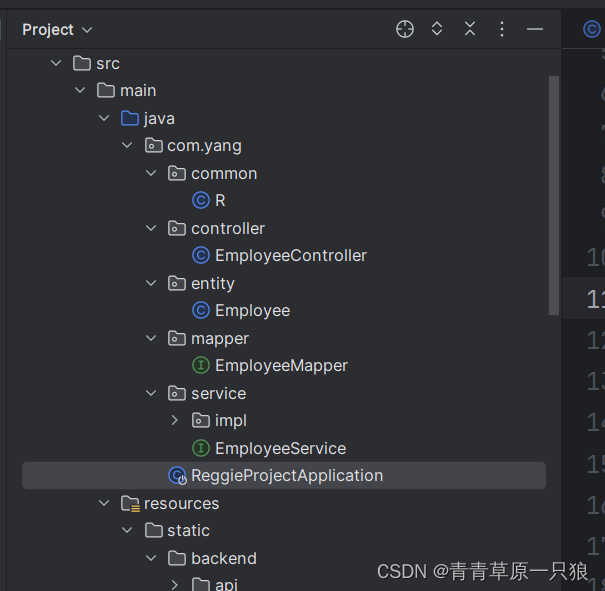Select EmployeeController in the tree
Viewport: 605px width, 591px height.
pos(291,255)
